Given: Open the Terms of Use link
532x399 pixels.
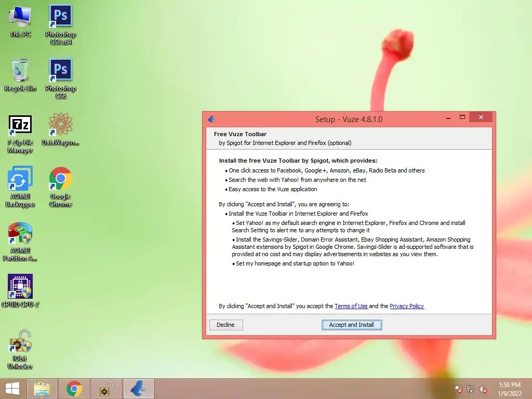Looking at the screenshot, I should click(x=351, y=306).
